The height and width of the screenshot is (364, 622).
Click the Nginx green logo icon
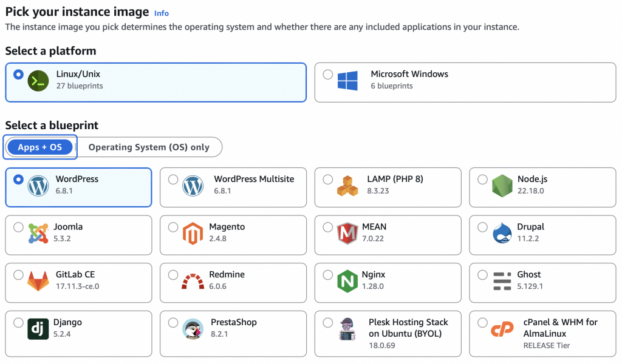click(347, 281)
